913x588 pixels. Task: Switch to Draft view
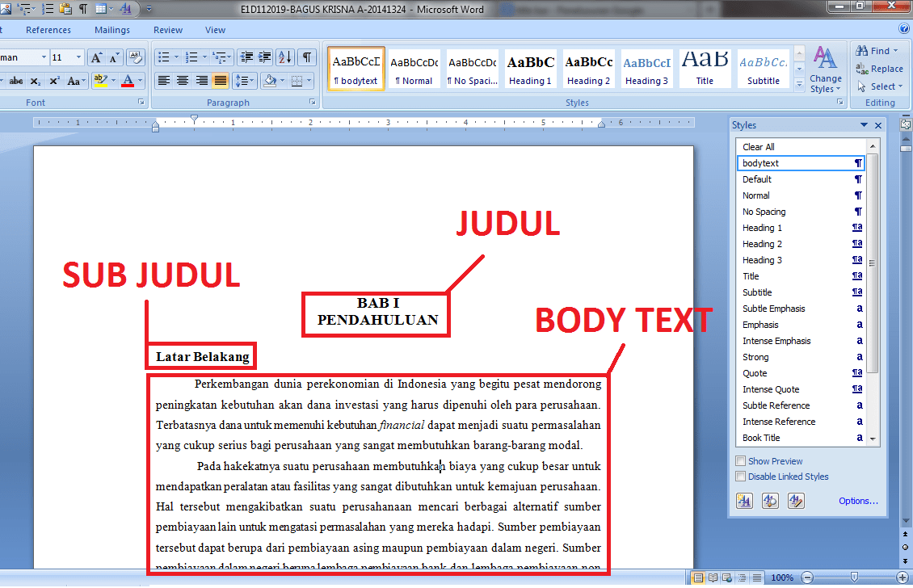point(756,577)
